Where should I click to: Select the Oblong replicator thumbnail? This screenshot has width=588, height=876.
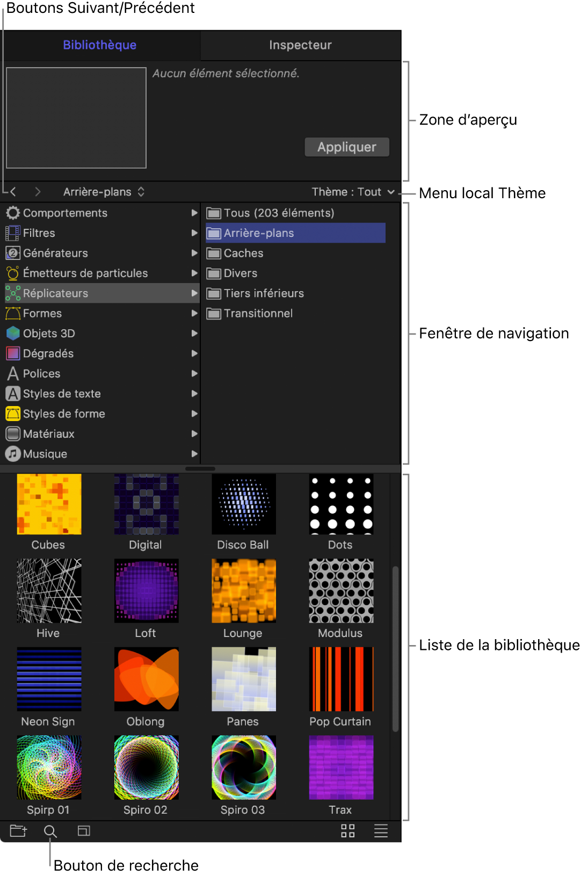pyautogui.click(x=146, y=679)
